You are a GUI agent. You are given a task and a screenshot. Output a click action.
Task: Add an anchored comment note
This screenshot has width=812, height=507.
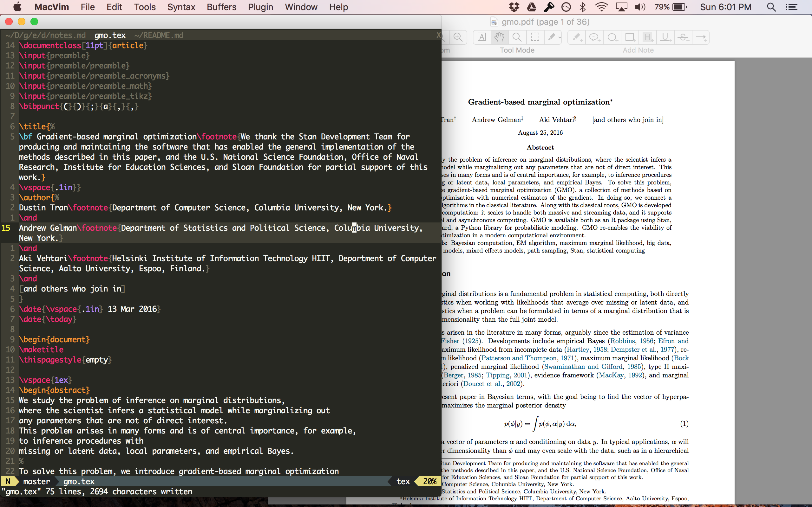(594, 37)
